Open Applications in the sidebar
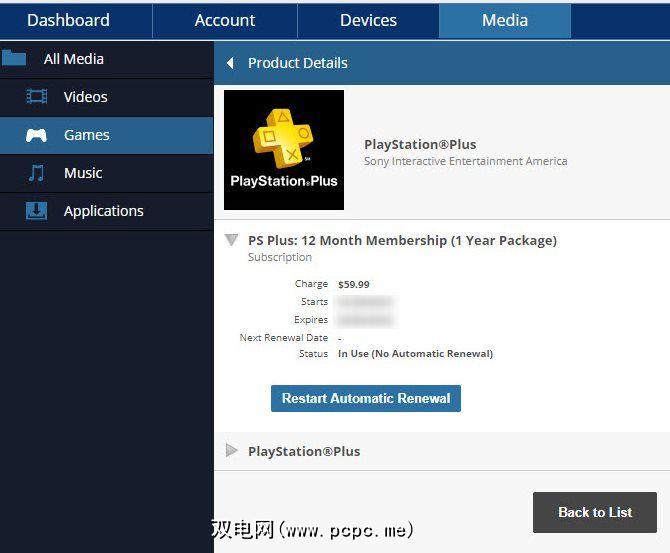670x553 pixels. pyautogui.click(x=106, y=211)
